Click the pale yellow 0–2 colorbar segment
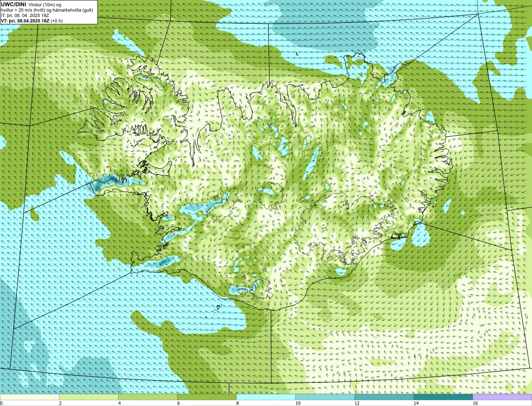The height and width of the screenshot is (406, 532). coord(30,397)
